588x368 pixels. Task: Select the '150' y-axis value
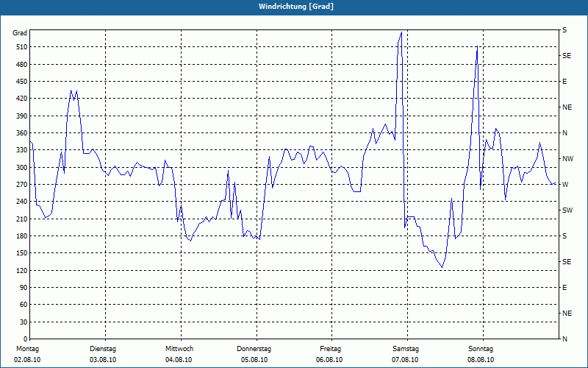(22, 253)
